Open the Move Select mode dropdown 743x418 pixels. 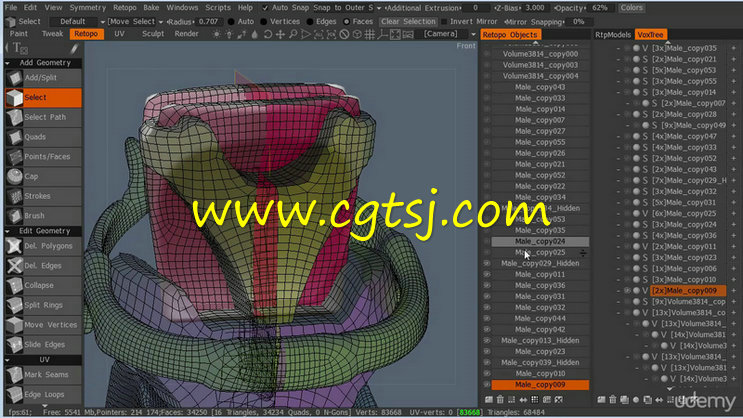[x=135, y=22]
